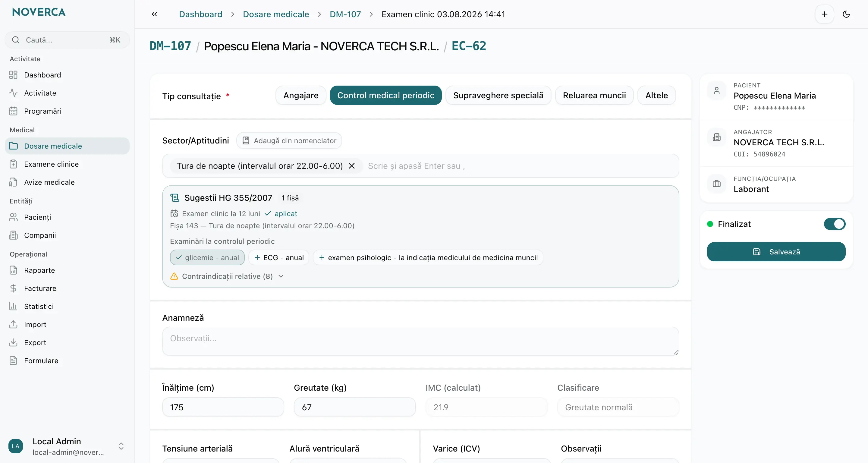
Task: Click the Formulare file icon
Action: (13, 361)
